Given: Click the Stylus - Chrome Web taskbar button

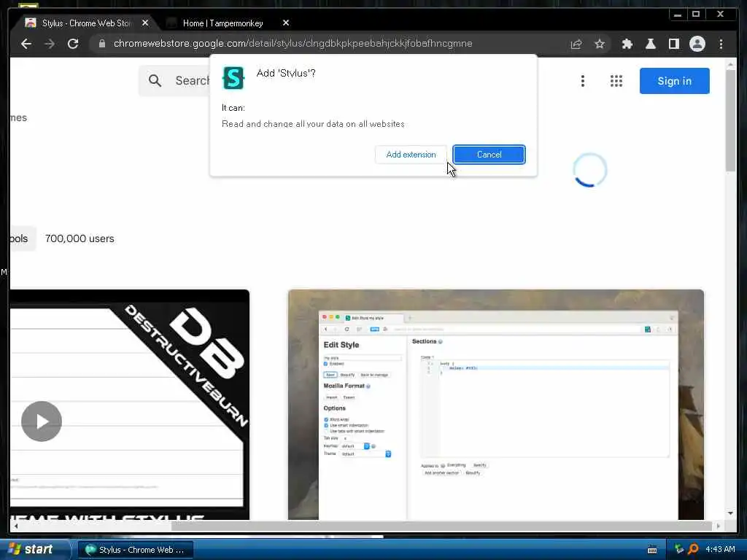Looking at the screenshot, I should pos(135,550).
